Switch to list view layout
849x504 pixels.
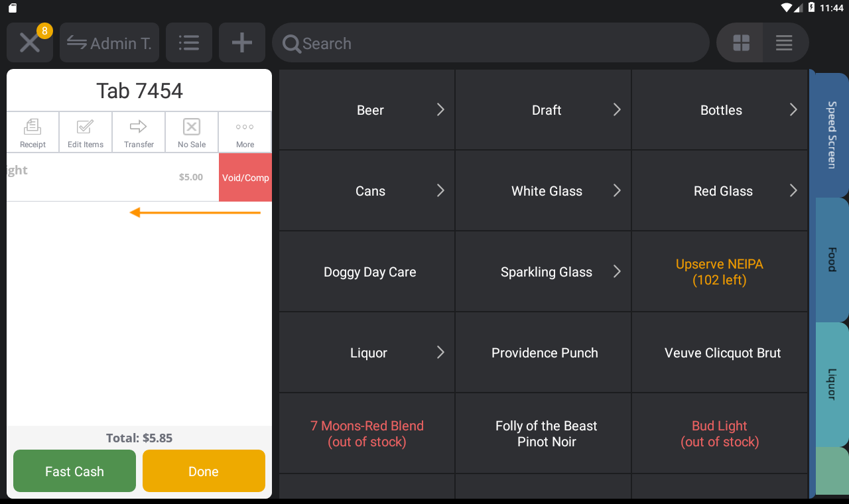pos(784,43)
